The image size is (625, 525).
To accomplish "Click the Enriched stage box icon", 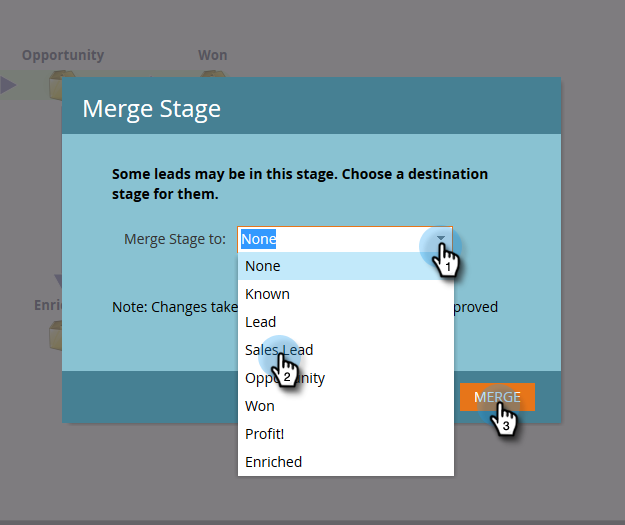I will click(x=55, y=336).
